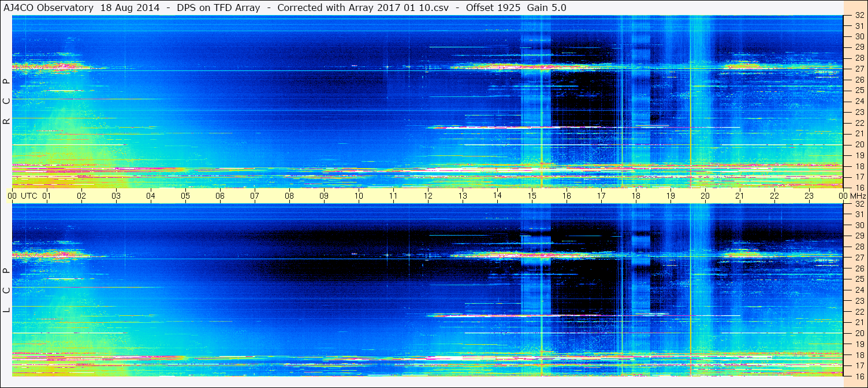868x388 pixels.
Task: Select the 02 hour time marker
Action: pyautogui.click(x=81, y=196)
